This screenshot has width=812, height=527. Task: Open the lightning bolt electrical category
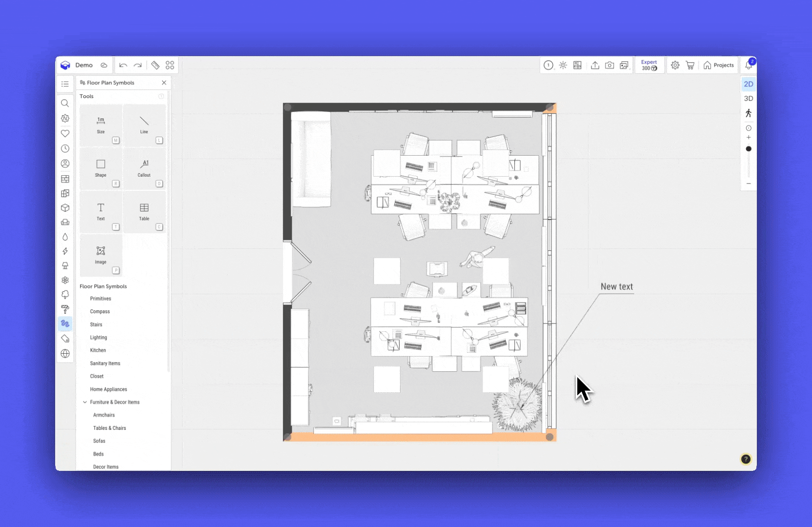coord(65,251)
